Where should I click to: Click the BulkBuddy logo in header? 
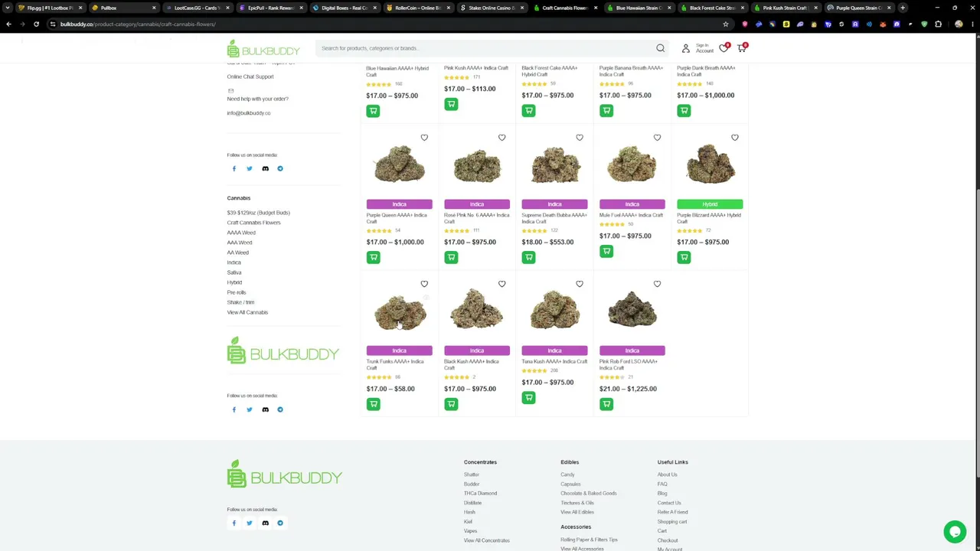coord(263,49)
